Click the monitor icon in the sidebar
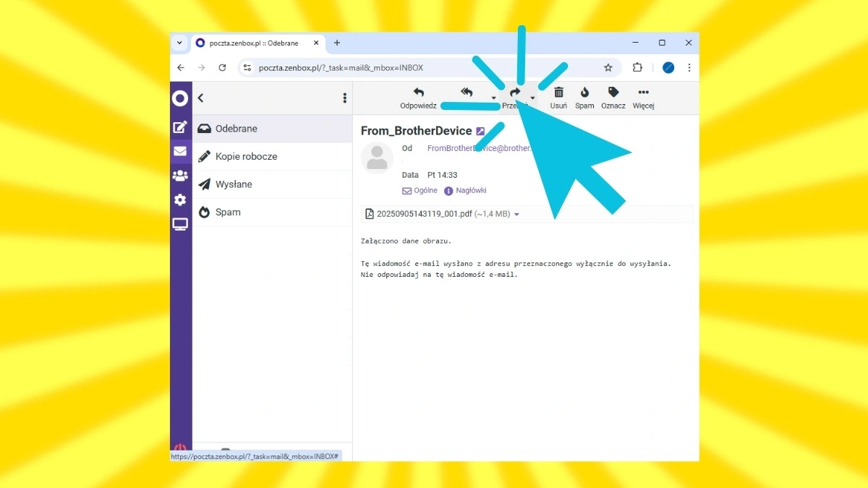Screen dimensions: 868x488 pyautogui.click(x=180, y=225)
